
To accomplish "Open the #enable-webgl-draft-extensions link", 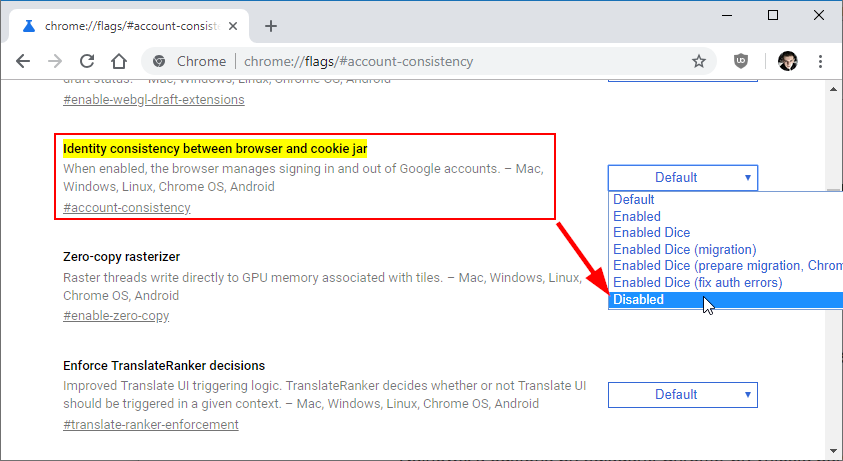I will [x=154, y=100].
